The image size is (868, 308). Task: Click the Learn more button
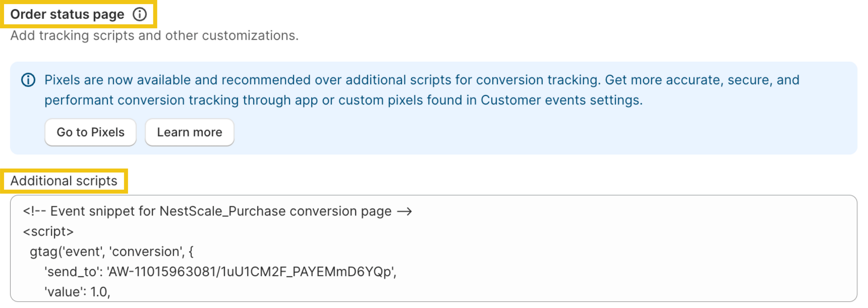[x=189, y=132]
